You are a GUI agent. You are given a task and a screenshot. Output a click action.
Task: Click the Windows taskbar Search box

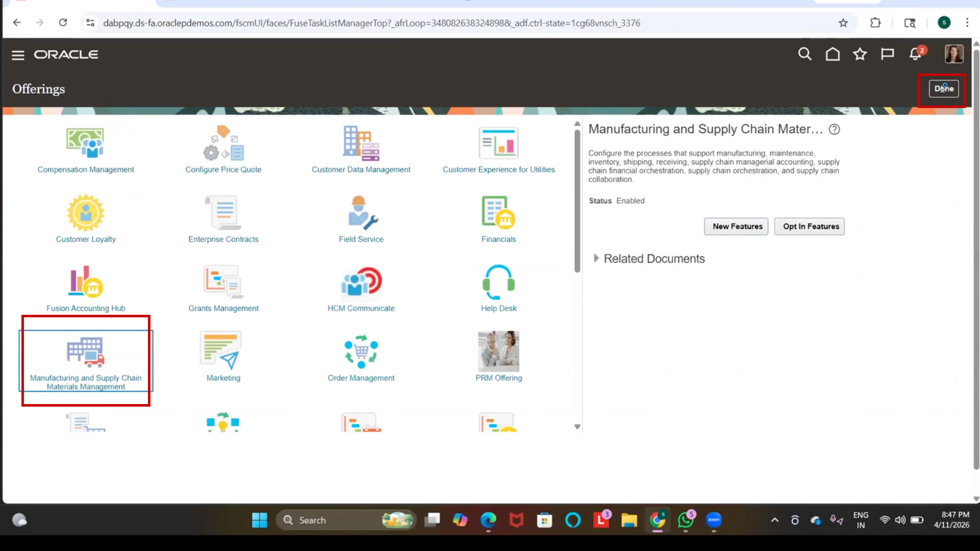coord(346,520)
